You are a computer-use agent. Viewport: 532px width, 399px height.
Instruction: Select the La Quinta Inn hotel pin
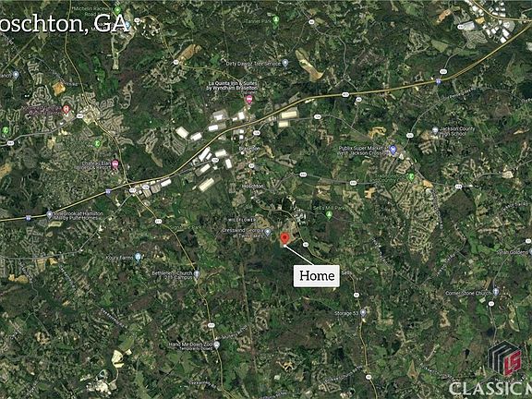[x=249, y=100]
